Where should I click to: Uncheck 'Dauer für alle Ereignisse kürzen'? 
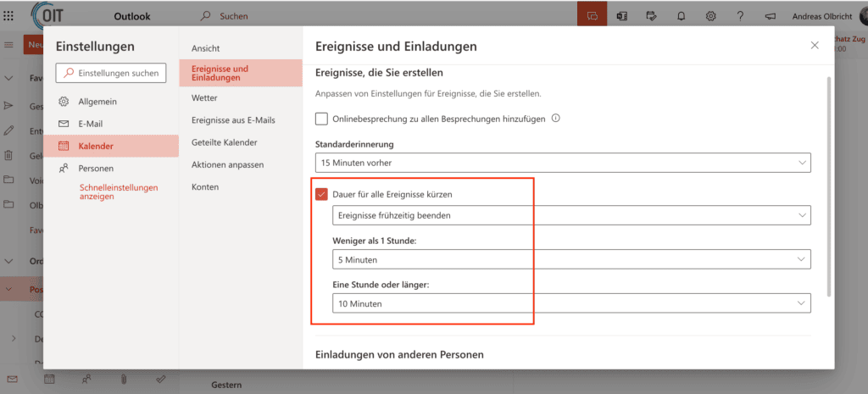321,194
